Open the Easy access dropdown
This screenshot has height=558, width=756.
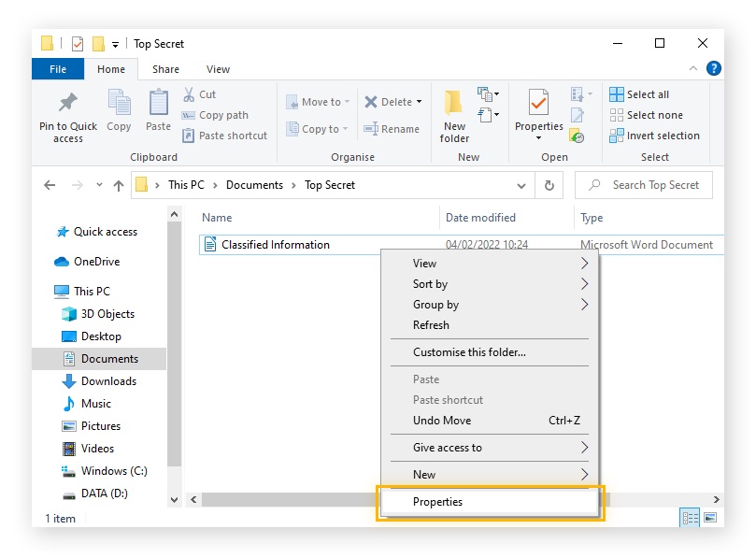pos(488,115)
